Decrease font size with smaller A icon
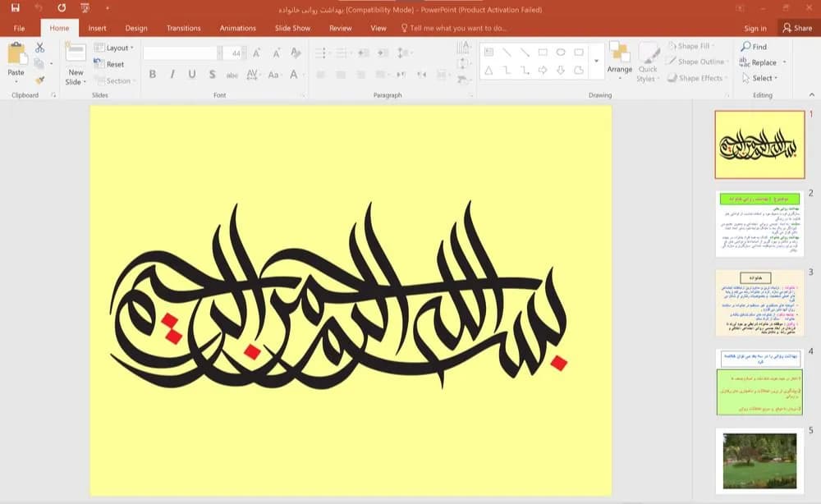 click(x=277, y=53)
